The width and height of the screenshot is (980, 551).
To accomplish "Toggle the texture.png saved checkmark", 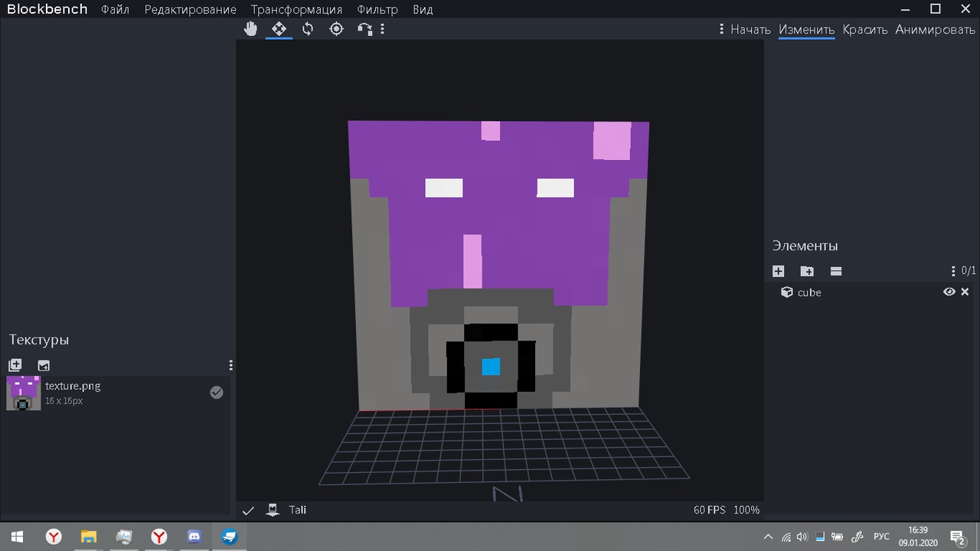I will [x=217, y=393].
